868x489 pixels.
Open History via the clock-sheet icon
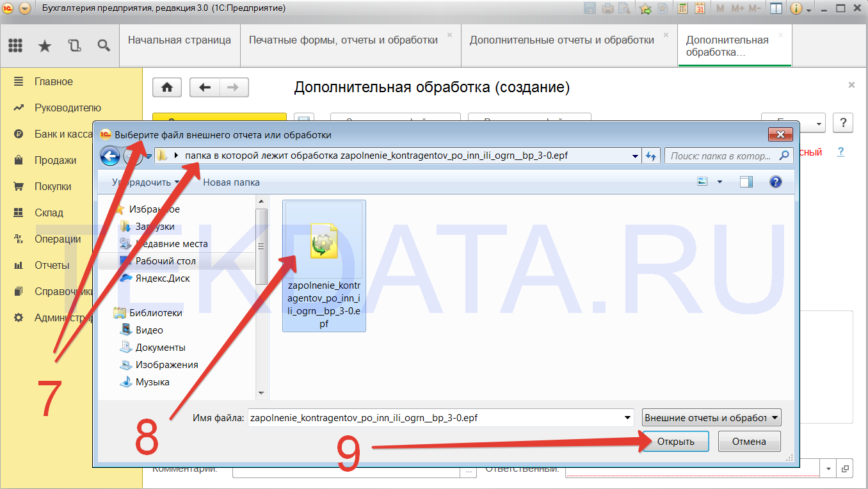pyautogui.click(x=74, y=45)
